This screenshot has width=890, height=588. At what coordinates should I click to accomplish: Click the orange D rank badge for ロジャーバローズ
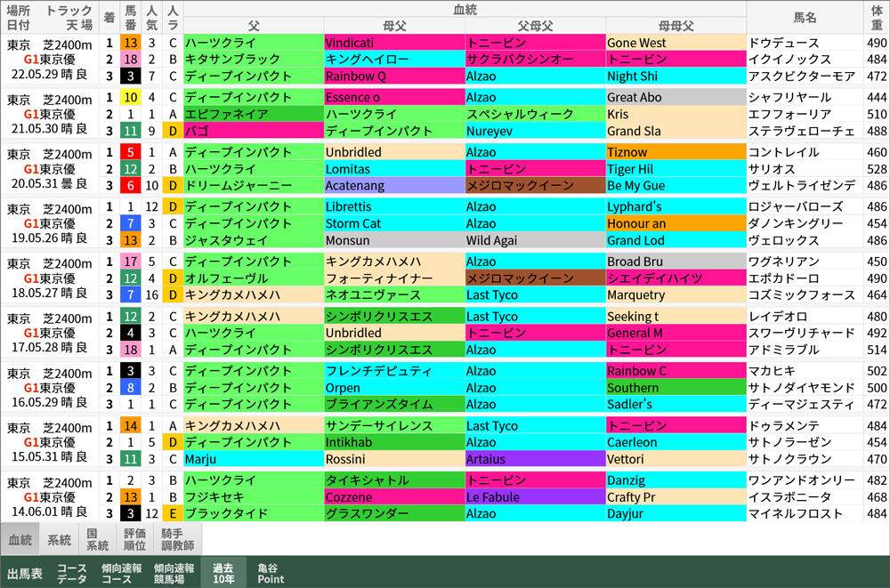(173, 207)
